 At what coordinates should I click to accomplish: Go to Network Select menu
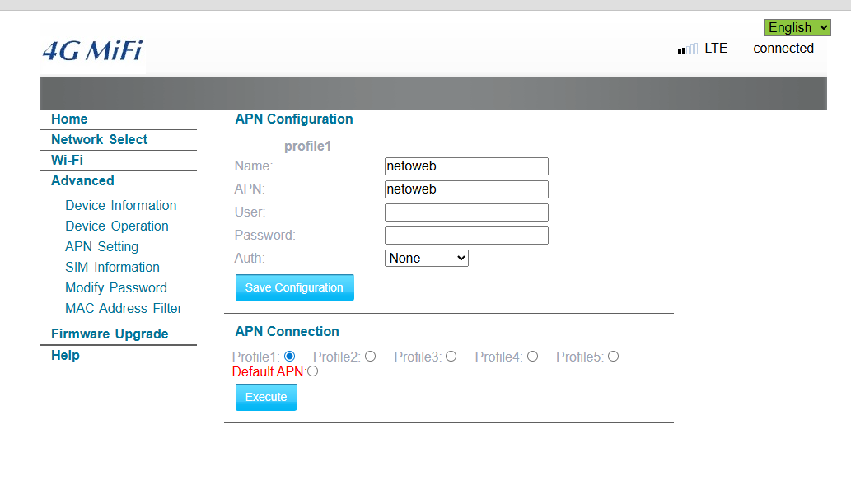99,140
